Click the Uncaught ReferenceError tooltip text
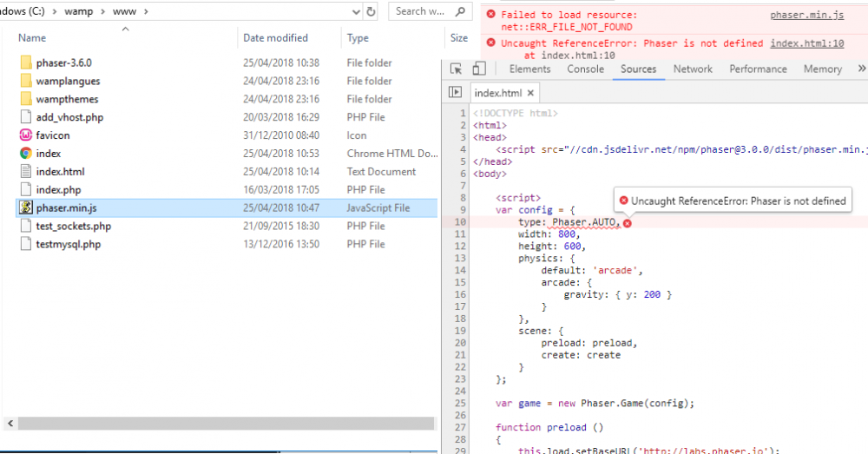 739,201
